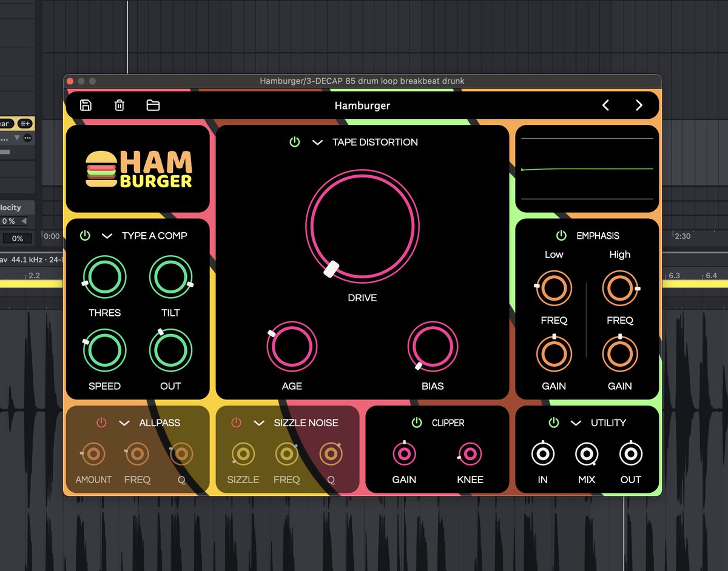Open the preset folder icon
728x571 pixels.
(153, 105)
